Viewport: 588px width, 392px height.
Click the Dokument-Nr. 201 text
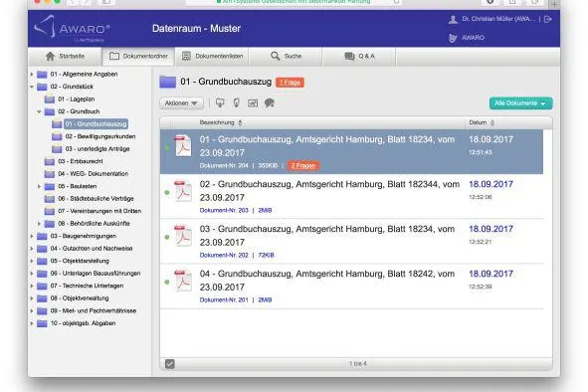tap(224, 300)
